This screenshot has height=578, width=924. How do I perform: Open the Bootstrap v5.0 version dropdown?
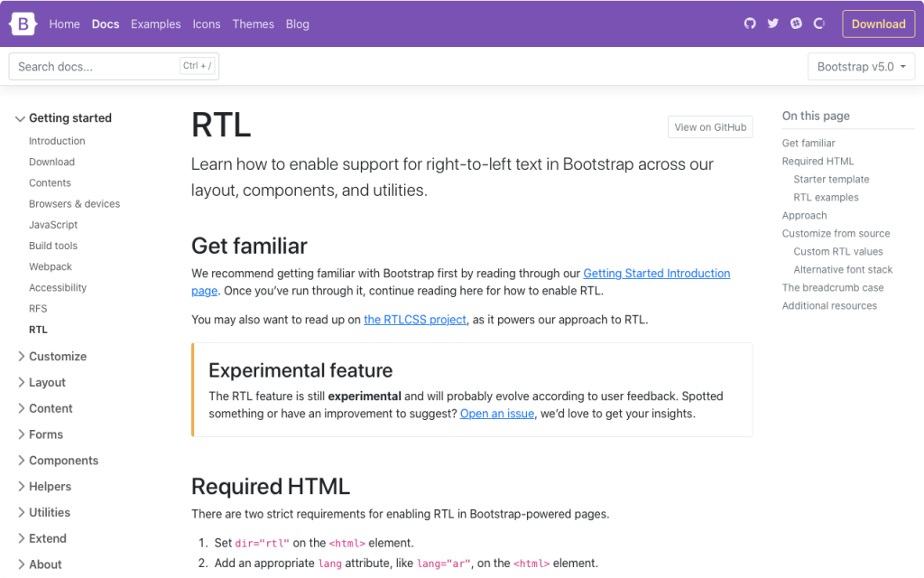(861, 67)
